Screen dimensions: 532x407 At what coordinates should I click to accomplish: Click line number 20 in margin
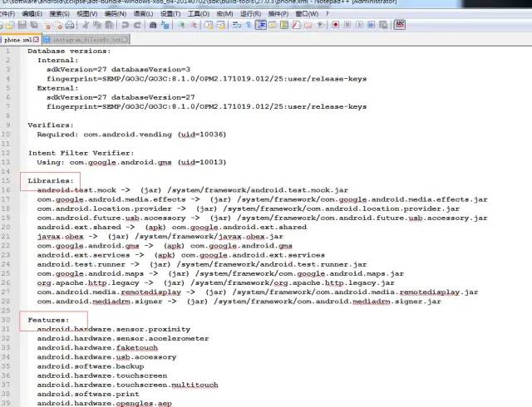(x=6, y=227)
